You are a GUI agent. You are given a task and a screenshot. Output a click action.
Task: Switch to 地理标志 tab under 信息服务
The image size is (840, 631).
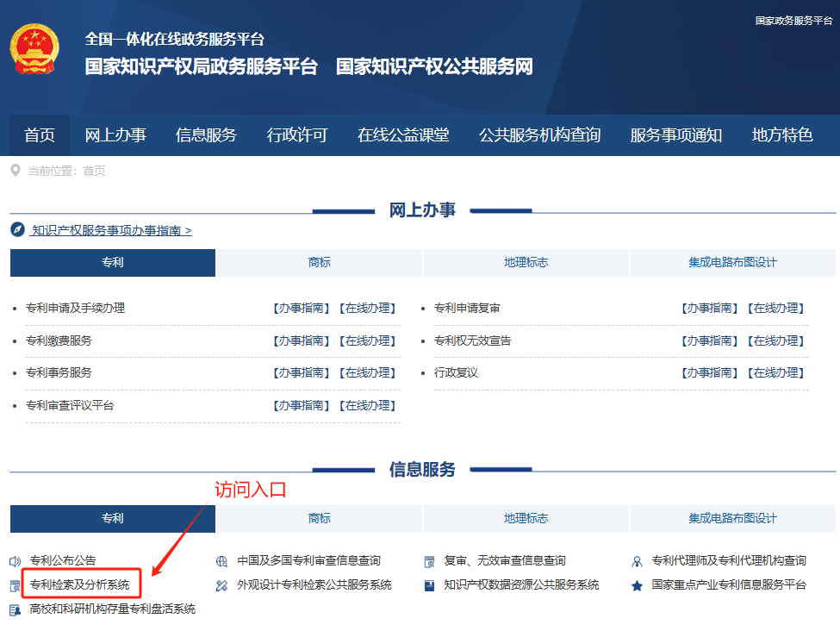(526, 518)
